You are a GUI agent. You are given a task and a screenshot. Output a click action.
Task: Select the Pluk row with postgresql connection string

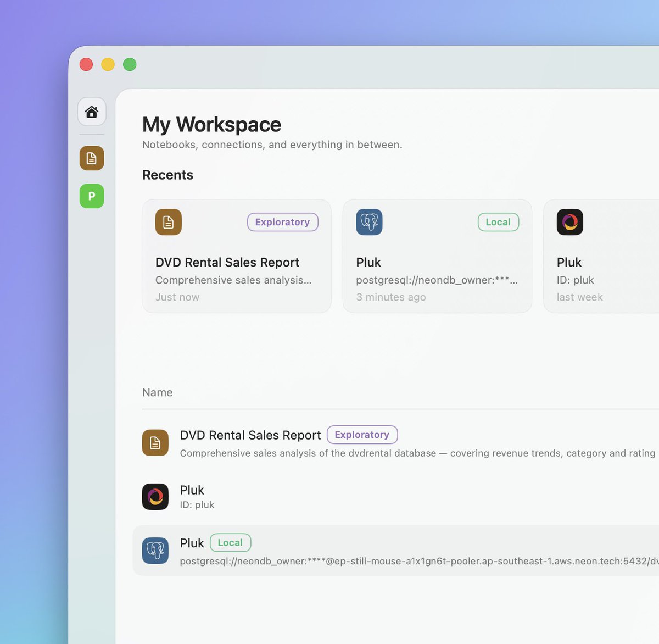396,551
